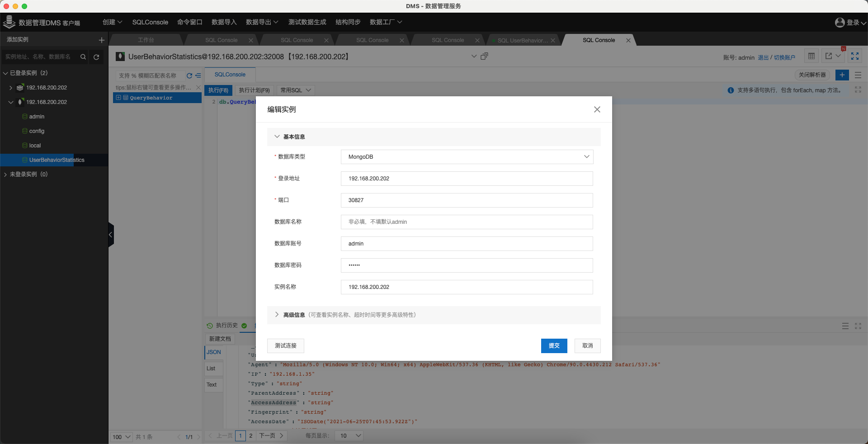
Task: Open the 常用SQL dropdown
Action: [295, 90]
